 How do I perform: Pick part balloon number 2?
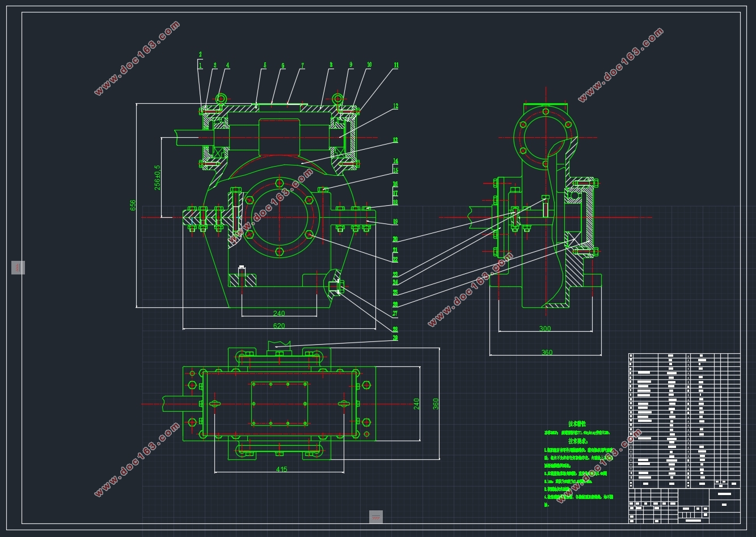pos(200,55)
